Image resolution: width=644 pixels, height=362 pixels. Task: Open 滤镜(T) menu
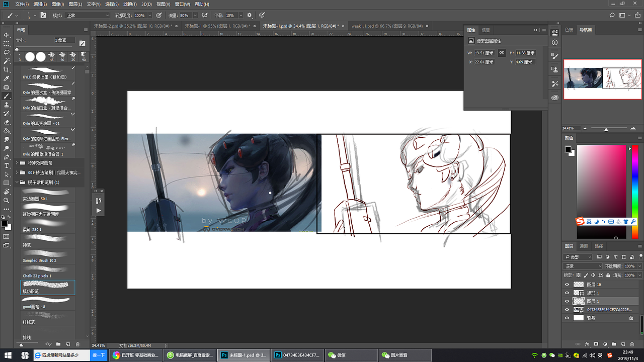tap(129, 4)
